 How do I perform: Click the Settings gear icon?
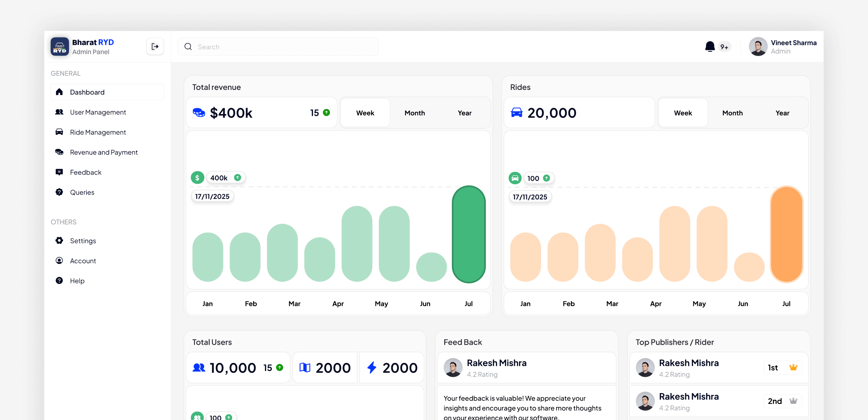point(59,240)
